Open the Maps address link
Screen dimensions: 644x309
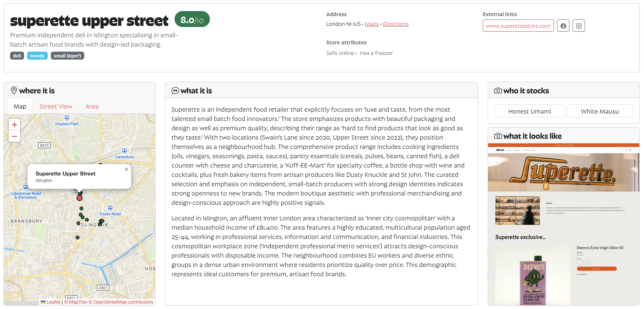[x=371, y=24]
